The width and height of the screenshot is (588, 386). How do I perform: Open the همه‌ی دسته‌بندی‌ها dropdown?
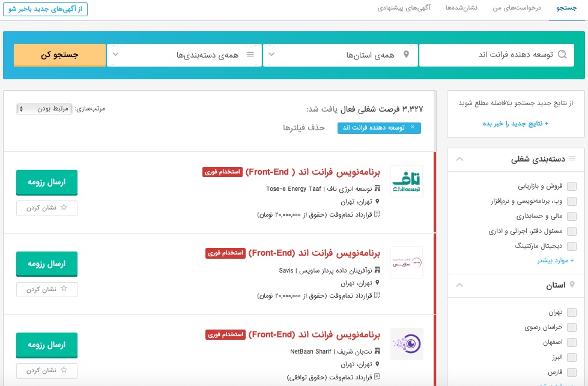point(184,55)
